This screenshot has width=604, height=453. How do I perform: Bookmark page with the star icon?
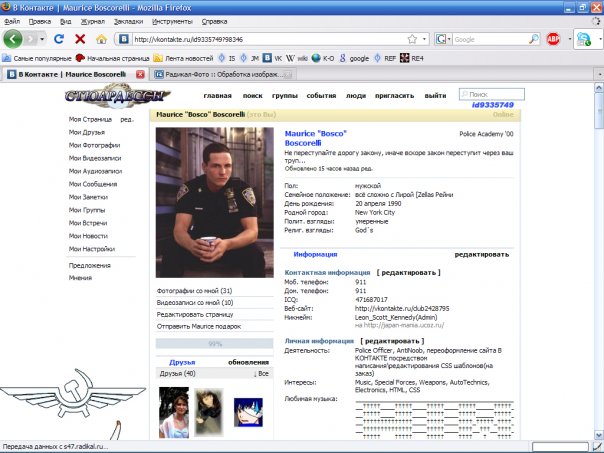pyautogui.click(x=412, y=39)
